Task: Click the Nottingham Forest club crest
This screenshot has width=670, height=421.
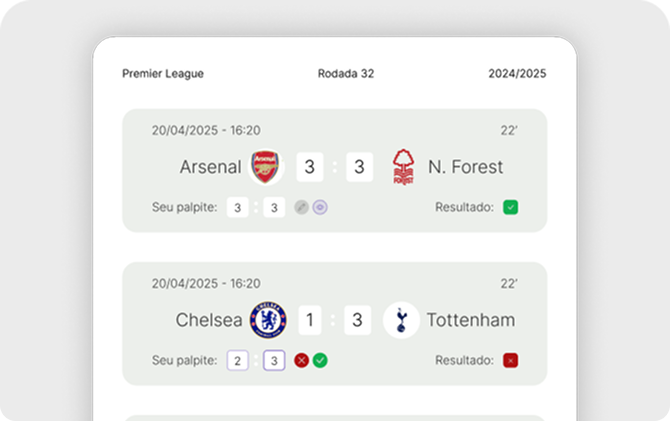Action: pyautogui.click(x=402, y=167)
